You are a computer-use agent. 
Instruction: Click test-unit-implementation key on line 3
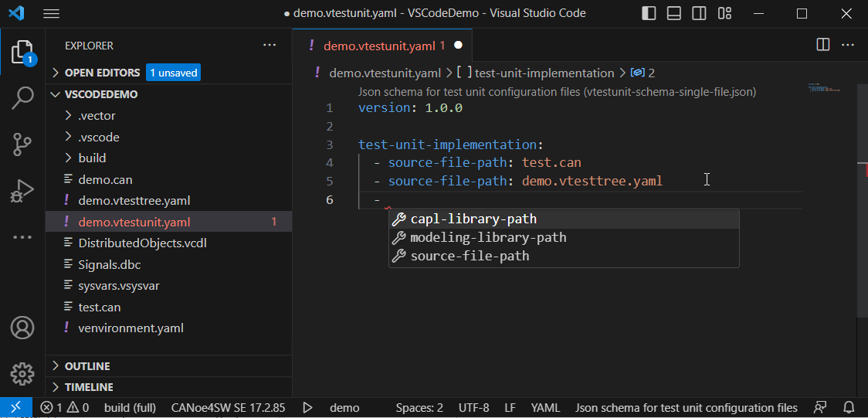448,144
